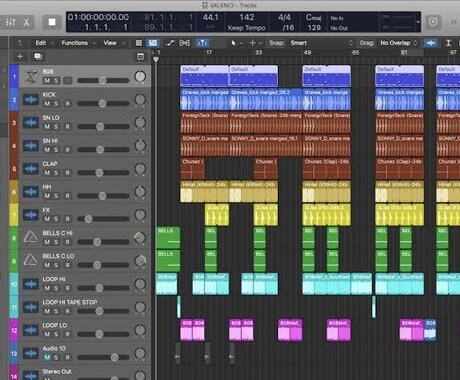Adjust pan knob on 808 track

pyautogui.click(x=140, y=77)
